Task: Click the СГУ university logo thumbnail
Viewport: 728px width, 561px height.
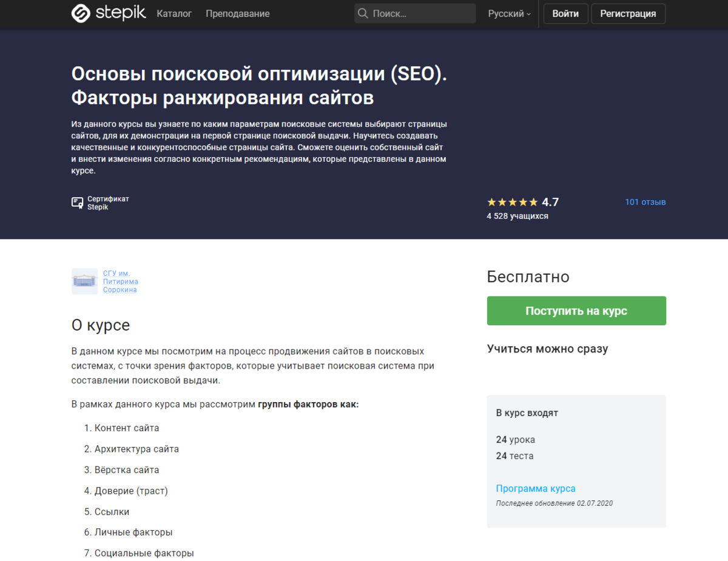Action: pyautogui.click(x=84, y=281)
